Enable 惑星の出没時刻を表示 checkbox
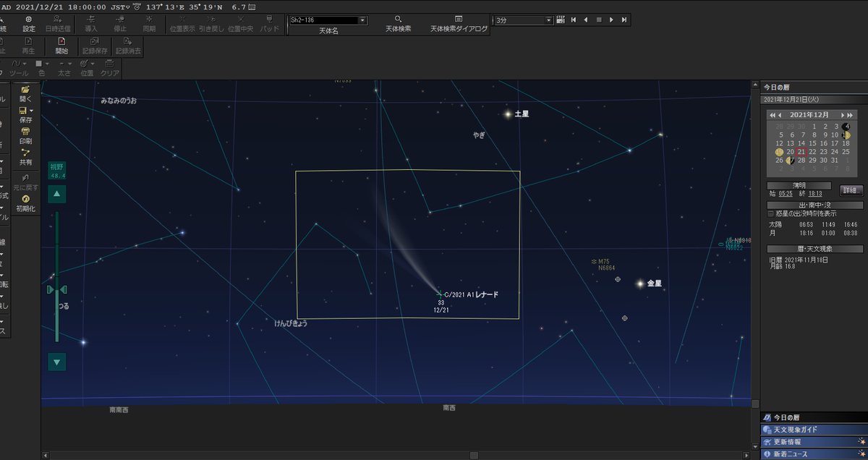The width and height of the screenshot is (868, 460). pos(770,214)
